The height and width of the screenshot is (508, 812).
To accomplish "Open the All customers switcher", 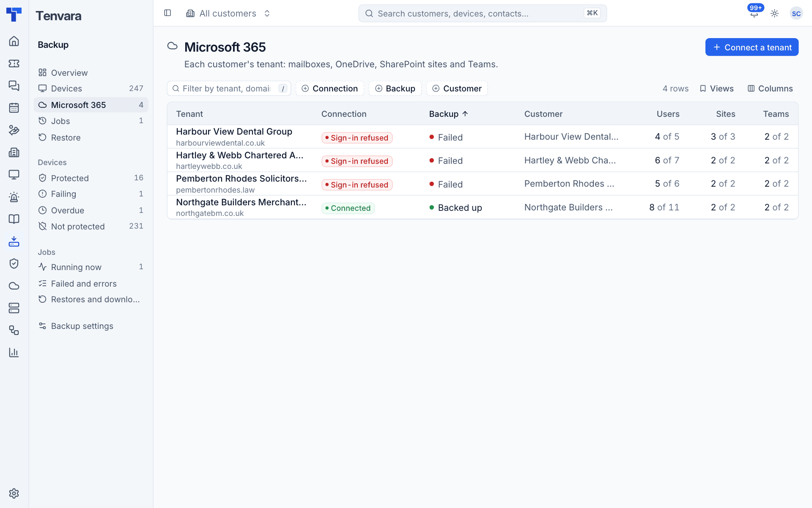I will point(228,14).
